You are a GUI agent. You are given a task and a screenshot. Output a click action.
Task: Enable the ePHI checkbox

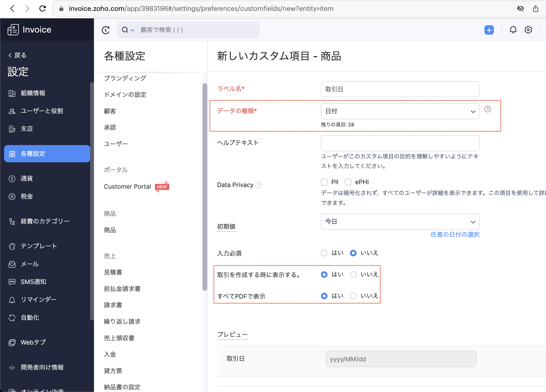coord(348,182)
